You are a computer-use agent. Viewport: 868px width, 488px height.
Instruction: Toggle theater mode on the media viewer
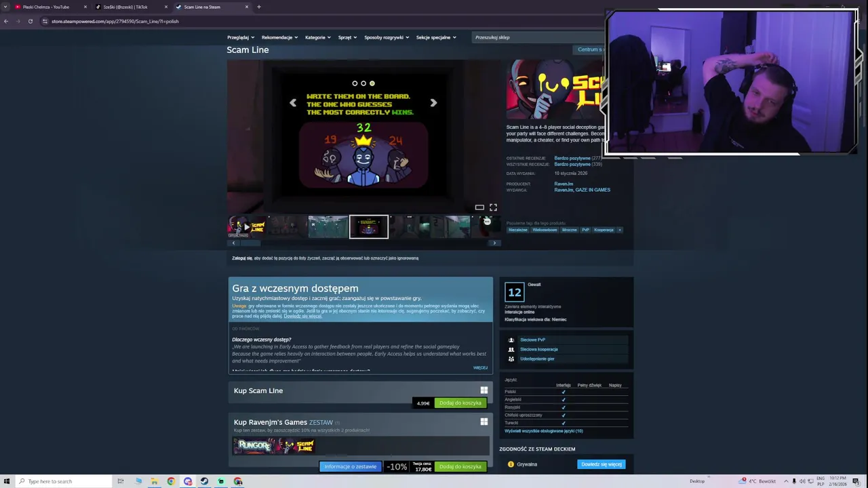[x=479, y=207]
